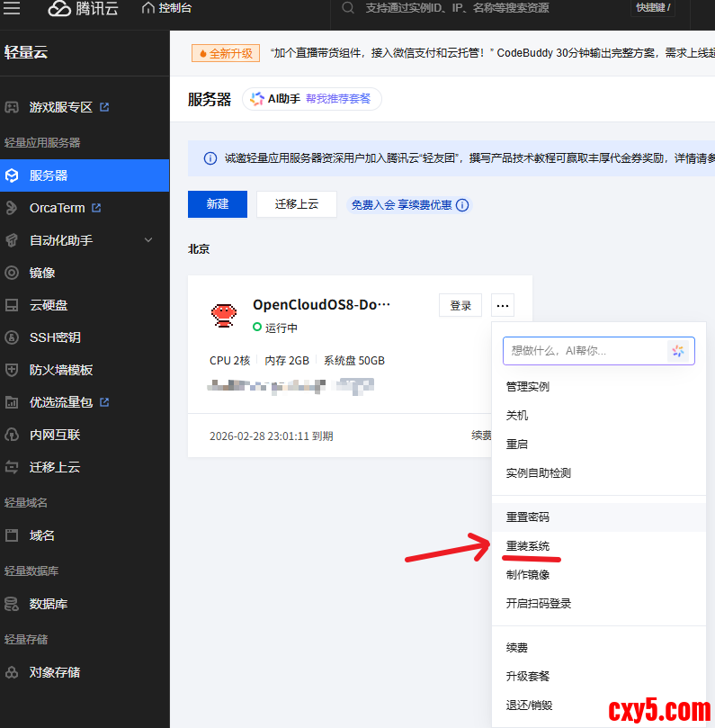
Task: Choose 开启扫码登录 from the menu
Action: point(599,603)
